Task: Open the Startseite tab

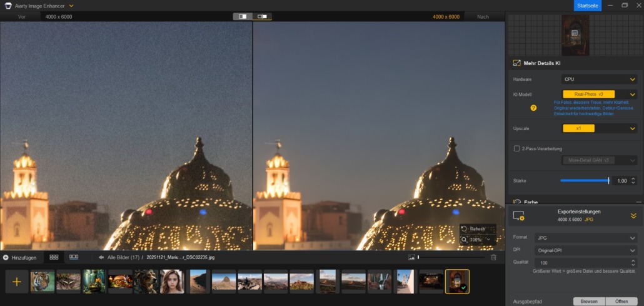Action: (587, 6)
